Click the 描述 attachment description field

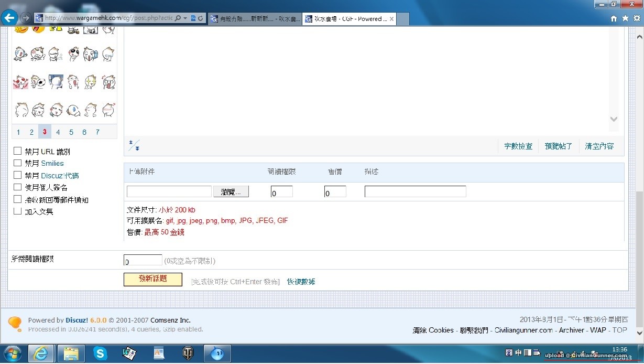pos(415,192)
